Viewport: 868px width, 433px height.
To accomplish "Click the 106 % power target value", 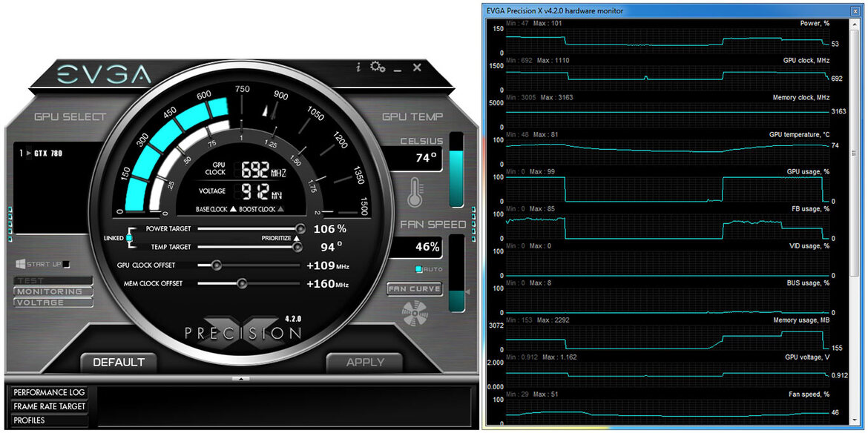I will click(330, 229).
